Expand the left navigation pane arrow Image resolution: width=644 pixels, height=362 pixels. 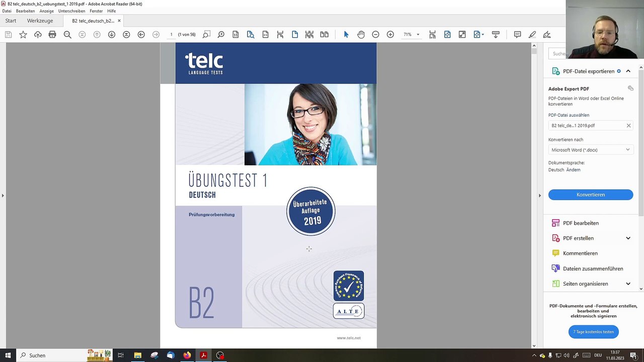(3, 195)
